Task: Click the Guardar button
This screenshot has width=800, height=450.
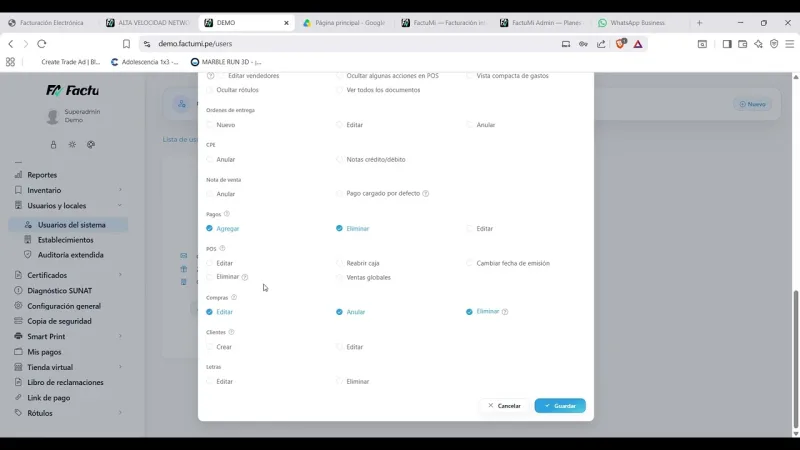Action: [560, 406]
